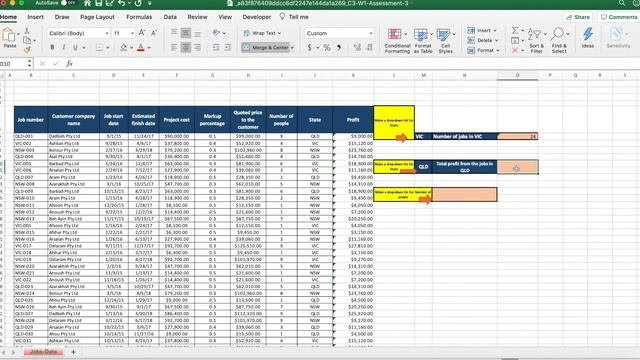Open the Page Layout ribbon tab
This screenshot has height=360, width=640.
pyautogui.click(x=97, y=17)
